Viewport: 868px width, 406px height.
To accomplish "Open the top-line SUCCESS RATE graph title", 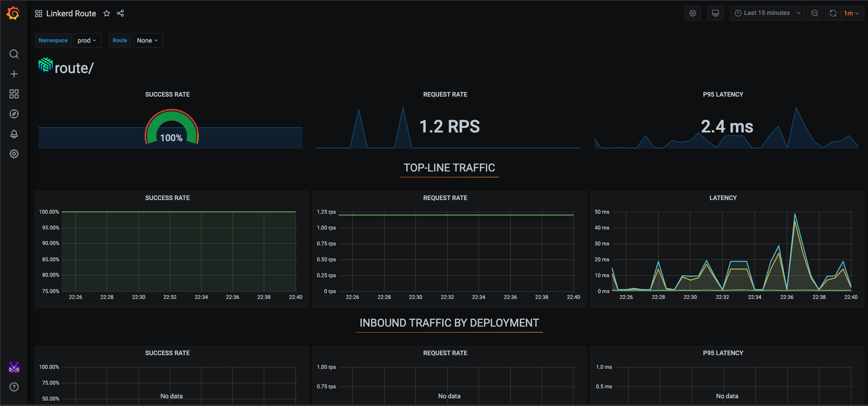I will click(x=168, y=198).
